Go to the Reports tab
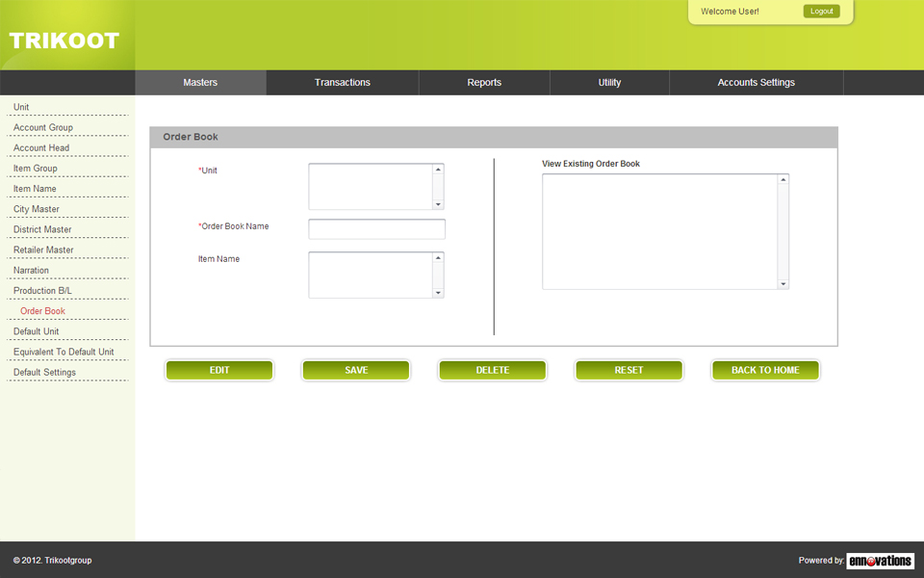 click(484, 83)
